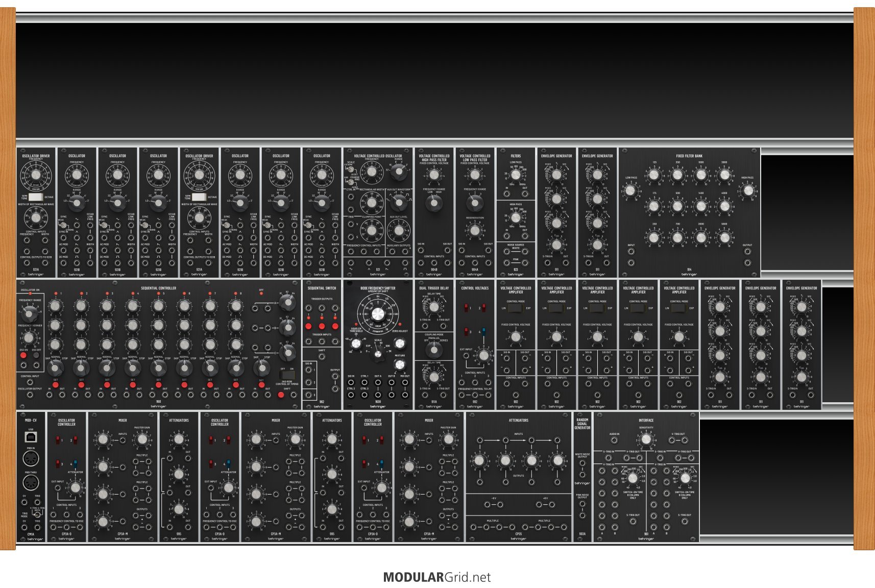Click upper White Noise Output jack
875x588 pixels.
click(582, 463)
